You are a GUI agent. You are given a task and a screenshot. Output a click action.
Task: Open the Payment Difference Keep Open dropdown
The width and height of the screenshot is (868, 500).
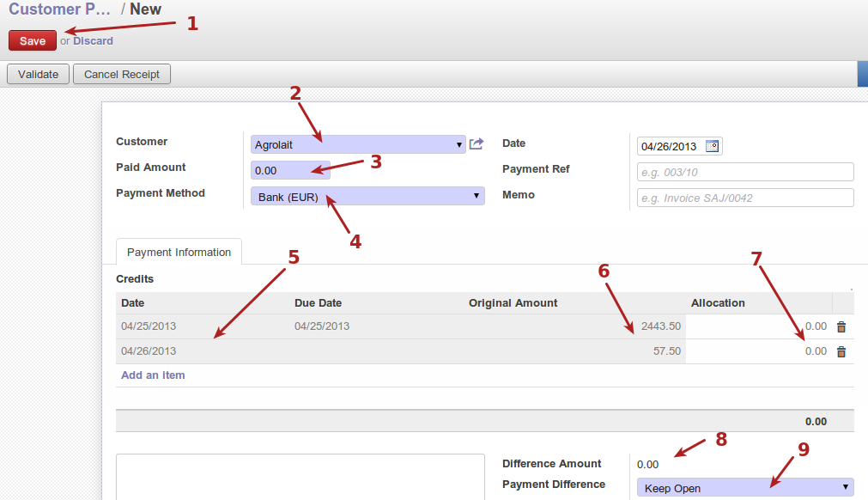pos(744,488)
